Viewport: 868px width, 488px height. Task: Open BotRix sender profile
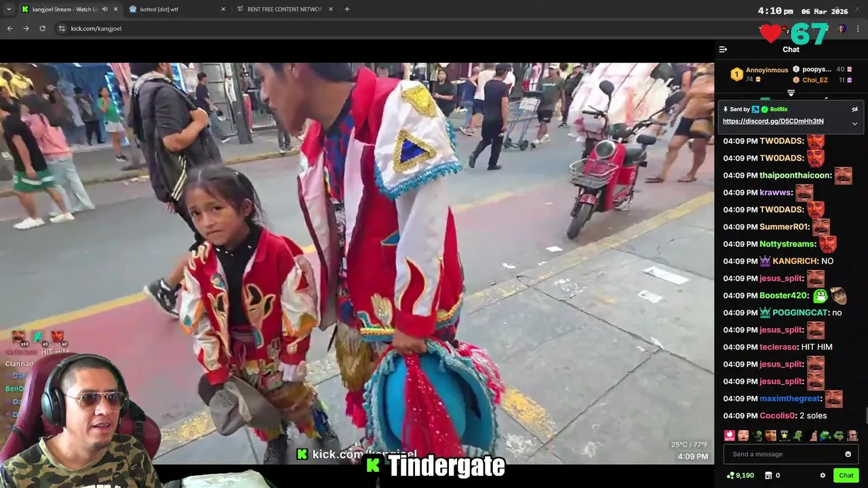tap(778, 109)
